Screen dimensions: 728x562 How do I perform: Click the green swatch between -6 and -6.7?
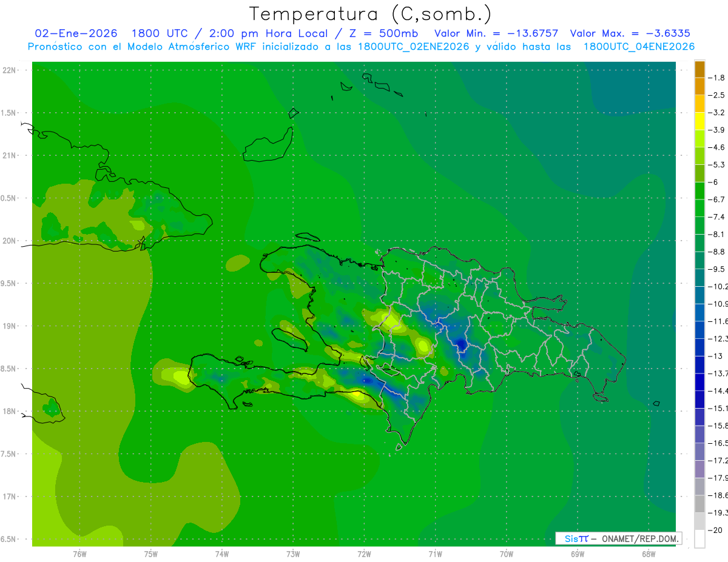pos(699,190)
